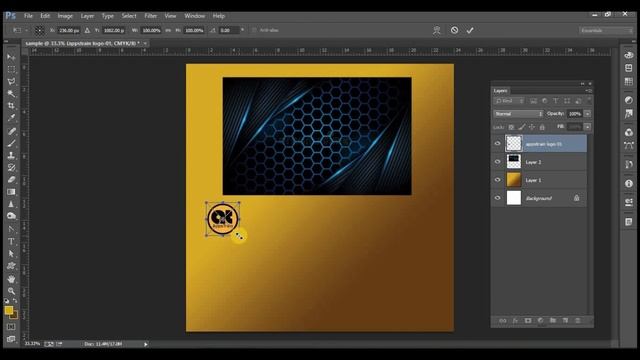Select the Blur tool

point(11,204)
